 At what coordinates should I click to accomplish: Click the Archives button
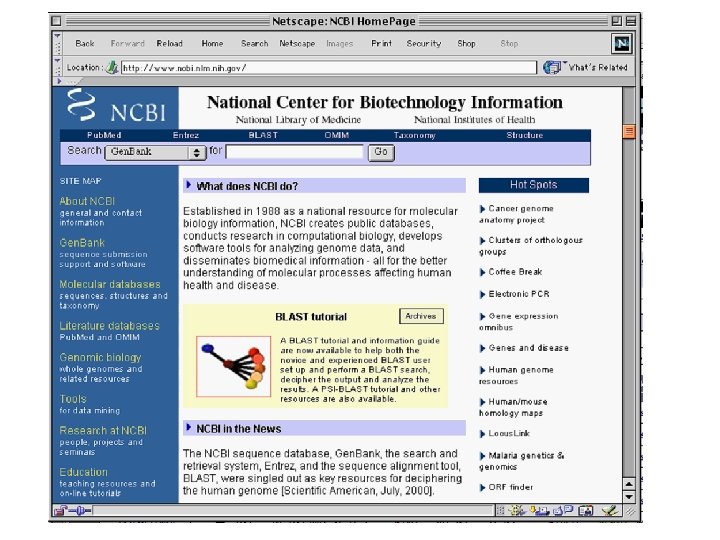tap(421, 316)
